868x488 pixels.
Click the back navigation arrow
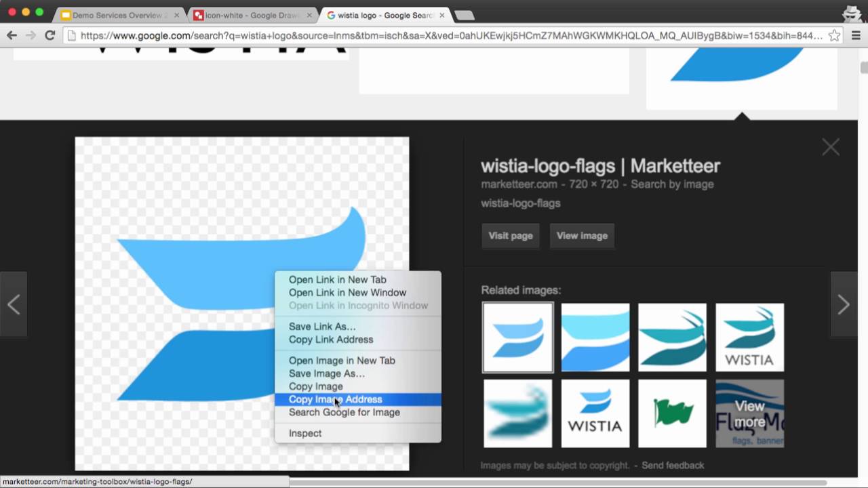click(12, 35)
